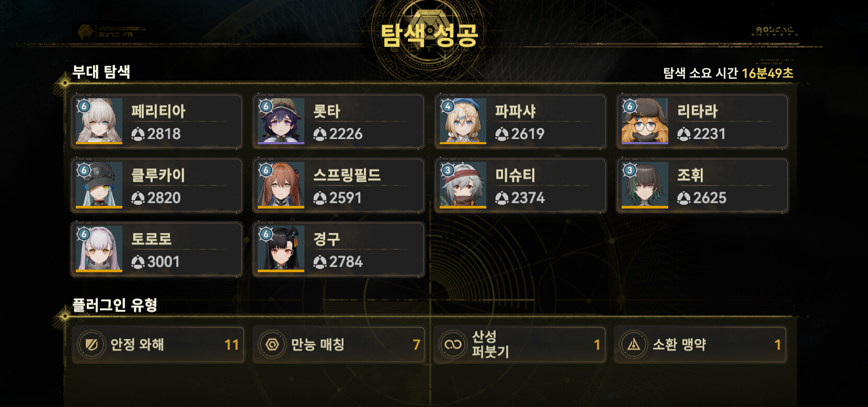Click the 탐색 성공 title banner
Image resolution: width=868 pixels, height=407 pixels.
point(429,36)
